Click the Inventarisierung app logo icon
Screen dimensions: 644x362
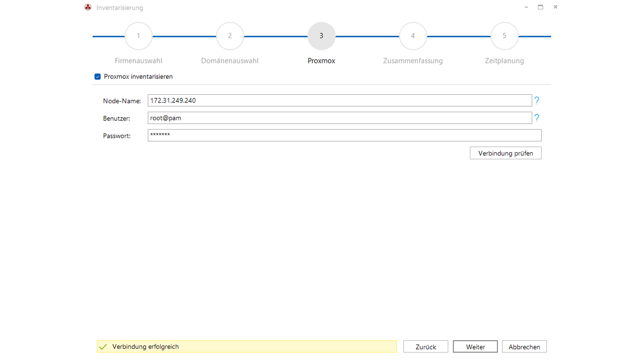tap(88, 7)
